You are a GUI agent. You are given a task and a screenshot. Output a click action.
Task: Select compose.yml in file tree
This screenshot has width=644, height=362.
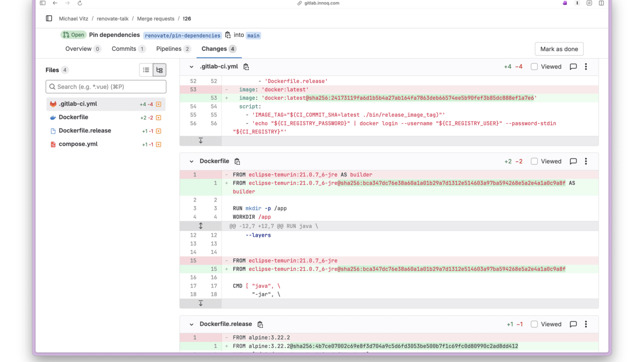(x=106, y=144)
